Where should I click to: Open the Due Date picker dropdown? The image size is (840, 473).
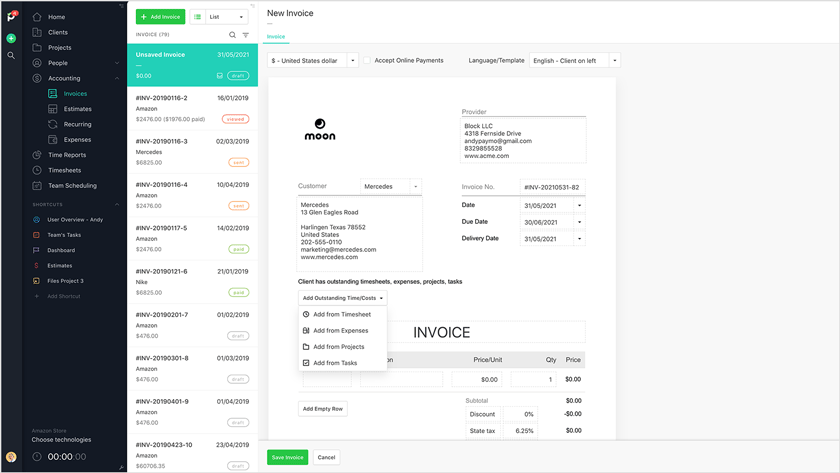579,222
